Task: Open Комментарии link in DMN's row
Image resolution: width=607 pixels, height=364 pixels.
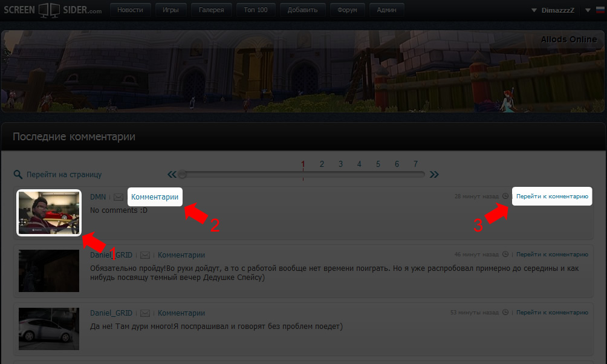Action: click(x=155, y=197)
